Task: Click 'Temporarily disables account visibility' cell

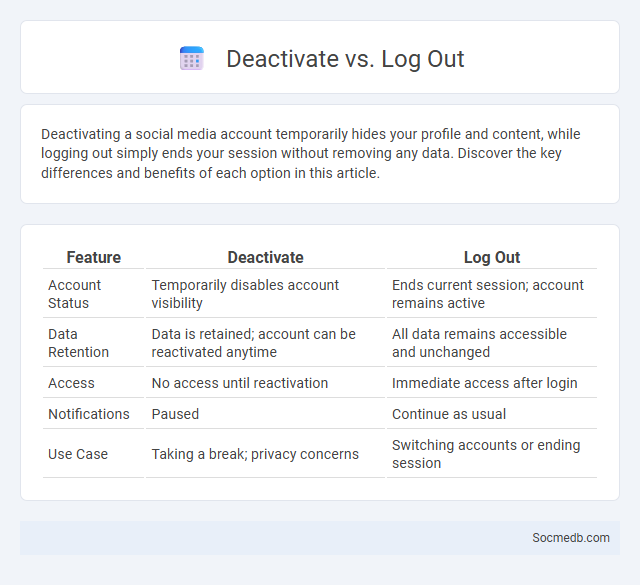Action: (x=265, y=294)
